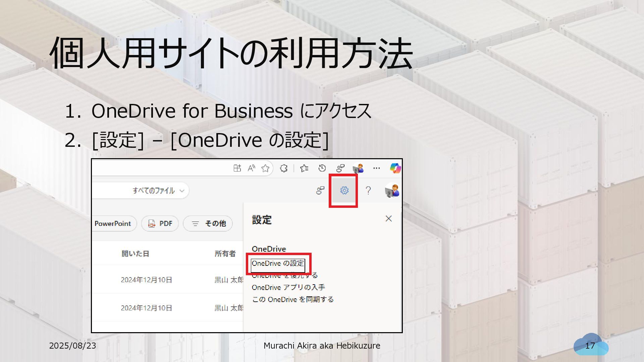644x362 pixels.
Task: Open the split screen icon in address bar
Action: (237, 168)
